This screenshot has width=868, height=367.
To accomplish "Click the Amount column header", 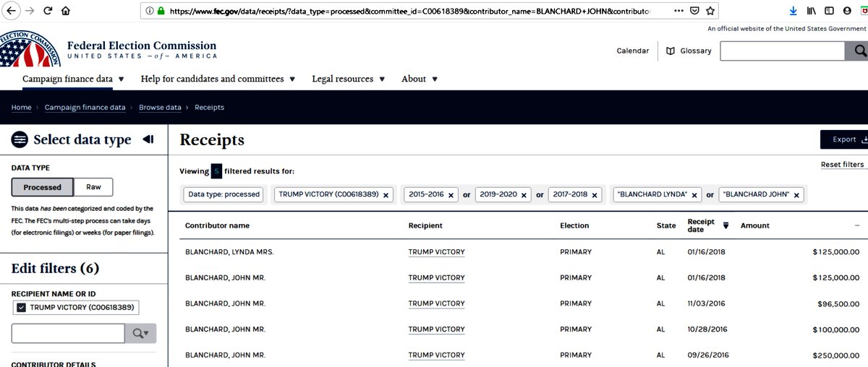I will click(755, 225).
